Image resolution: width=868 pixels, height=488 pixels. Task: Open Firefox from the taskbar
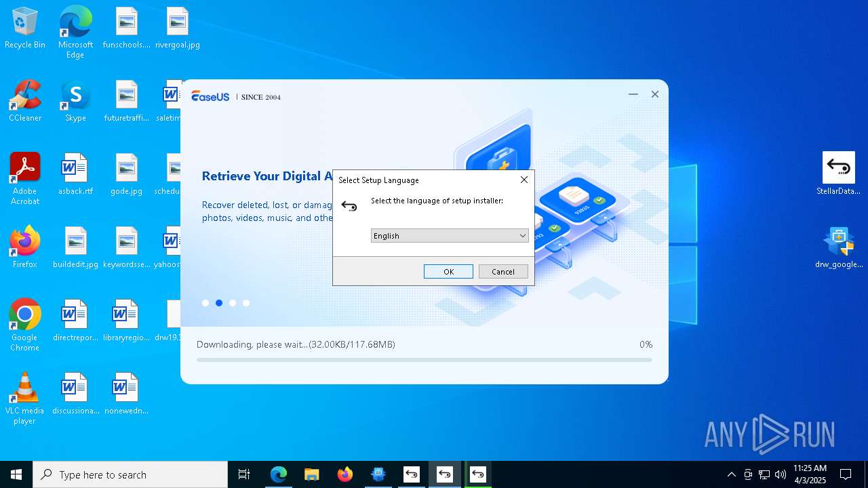click(x=345, y=474)
